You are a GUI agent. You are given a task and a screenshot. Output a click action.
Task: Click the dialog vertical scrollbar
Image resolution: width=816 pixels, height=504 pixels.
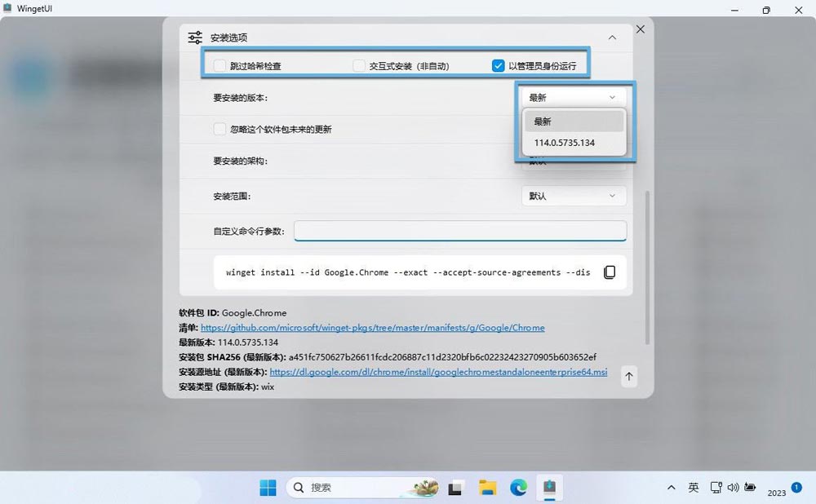coord(647,267)
